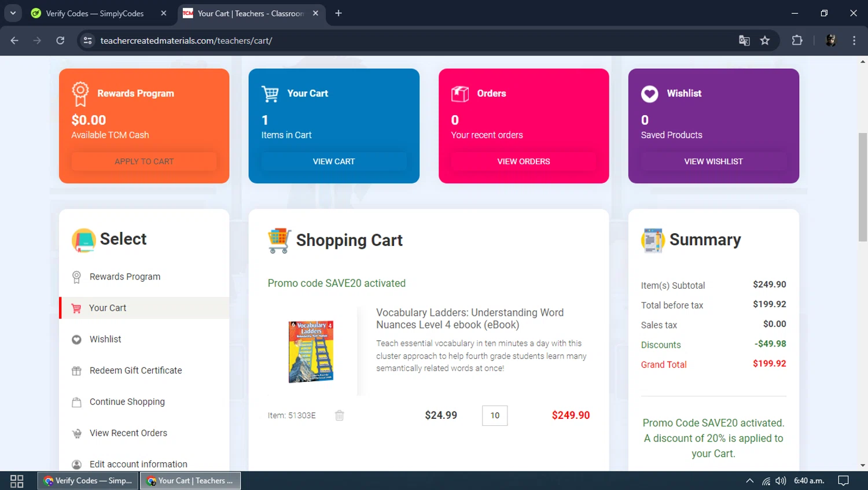Show hidden system tray icons
Viewport: 868px width, 490px height.
coord(750,481)
